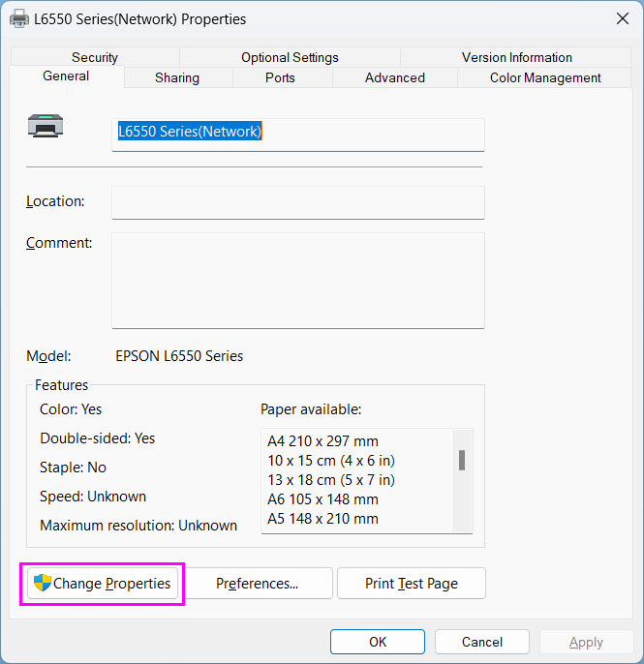Open the Advanced tab
This screenshot has width=644, height=664.
coord(394,77)
